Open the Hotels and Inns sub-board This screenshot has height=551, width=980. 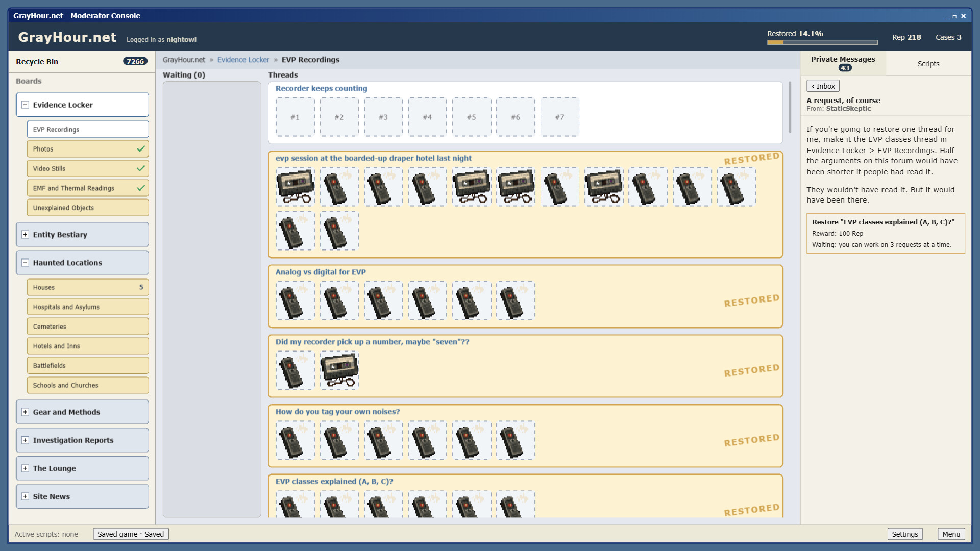point(88,346)
